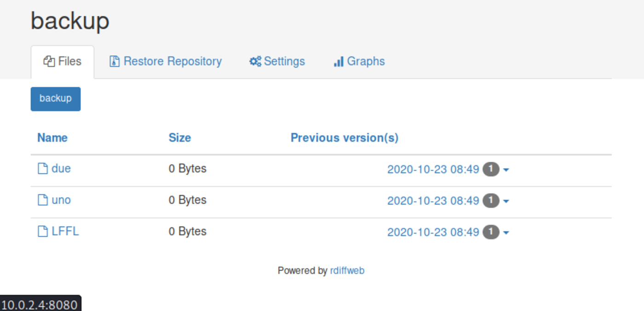Open the Graphs tab
Screen dimensions: 644x311
[x=359, y=61]
